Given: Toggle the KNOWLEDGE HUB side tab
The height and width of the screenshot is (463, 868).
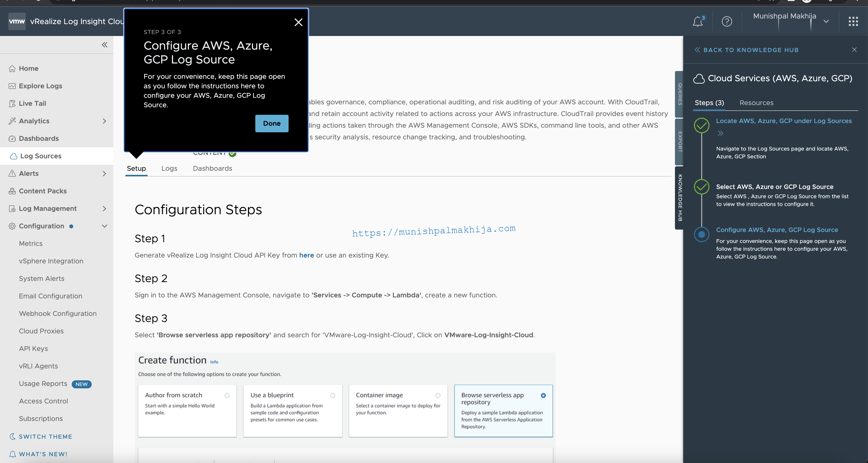Looking at the screenshot, I should pos(680,198).
